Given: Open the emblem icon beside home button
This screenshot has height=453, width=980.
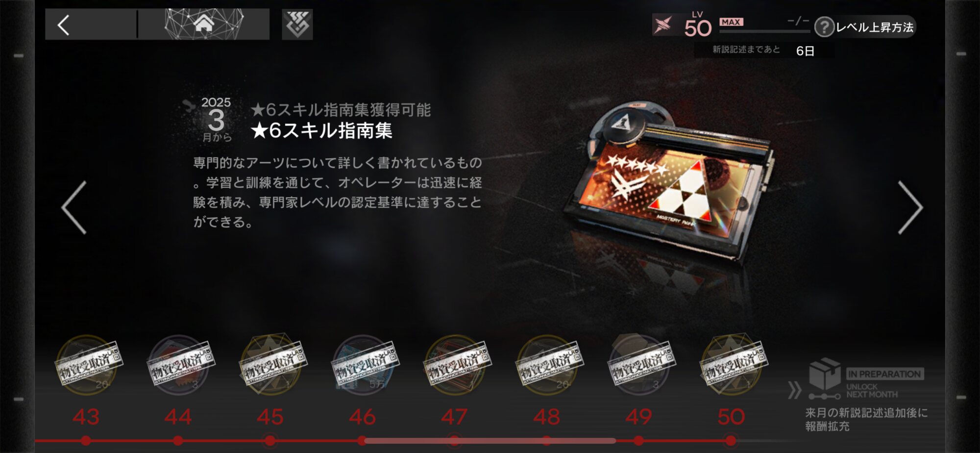Looking at the screenshot, I should pos(297,25).
